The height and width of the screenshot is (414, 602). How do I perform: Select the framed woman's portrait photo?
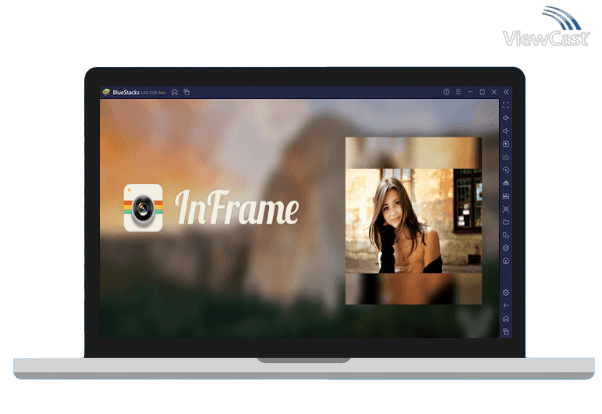[413, 221]
